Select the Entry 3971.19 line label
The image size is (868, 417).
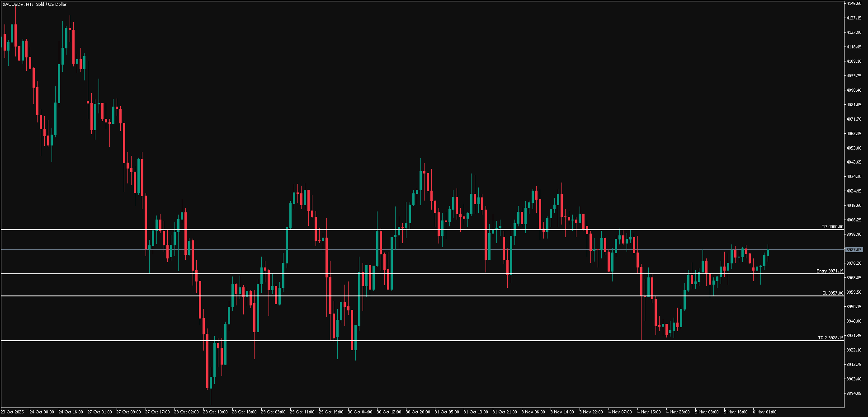(x=830, y=271)
